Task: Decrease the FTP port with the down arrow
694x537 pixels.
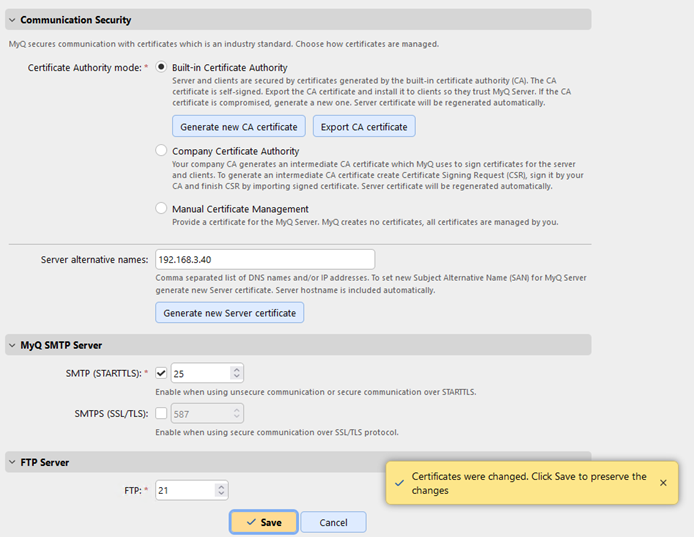Action: coord(221,495)
